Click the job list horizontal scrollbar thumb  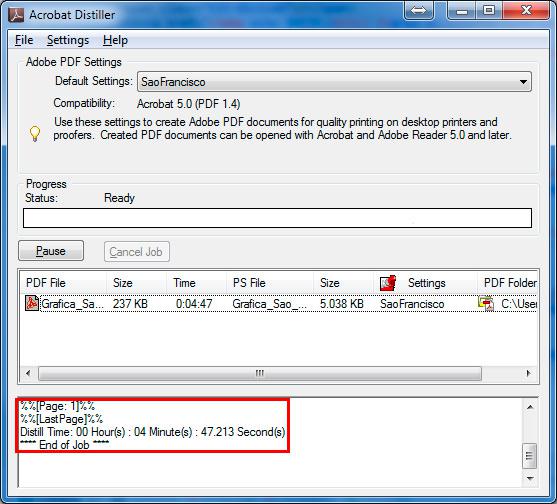260,373
